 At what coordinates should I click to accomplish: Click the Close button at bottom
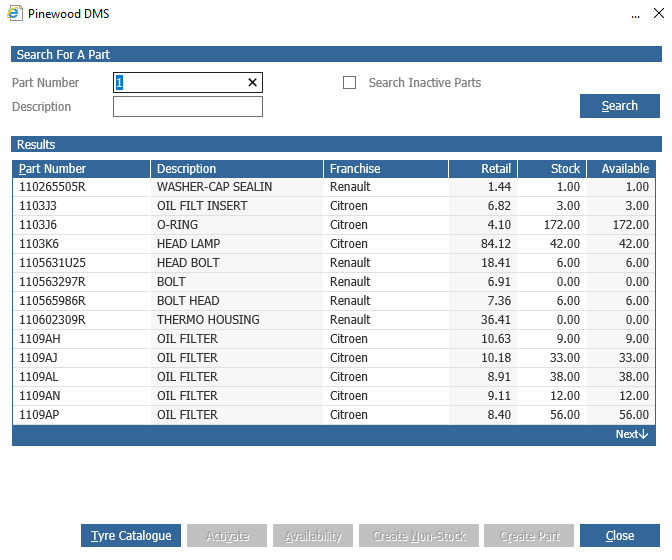[619, 536]
